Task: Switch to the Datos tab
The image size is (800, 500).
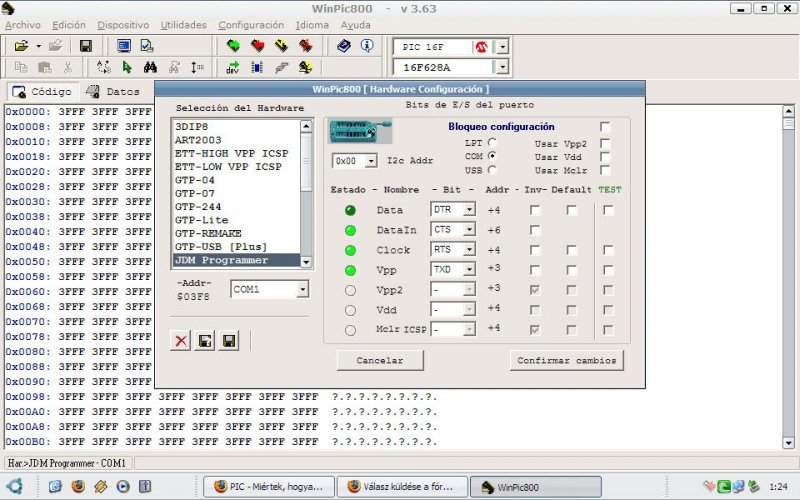Action: tap(113, 92)
